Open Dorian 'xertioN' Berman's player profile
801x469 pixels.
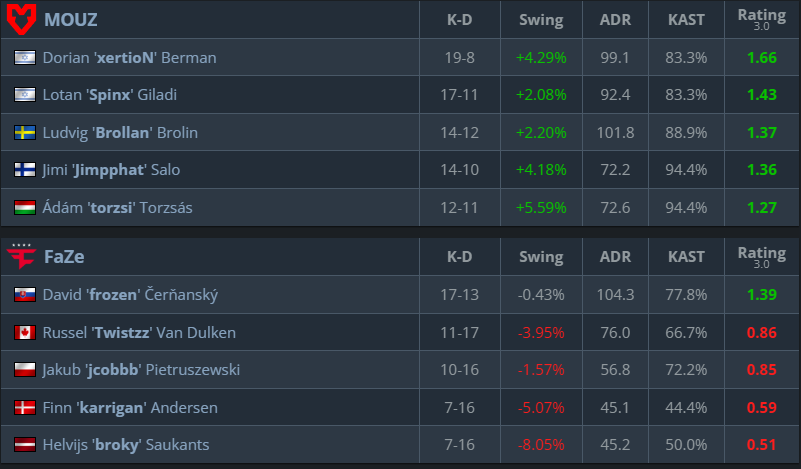[x=129, y=58]
